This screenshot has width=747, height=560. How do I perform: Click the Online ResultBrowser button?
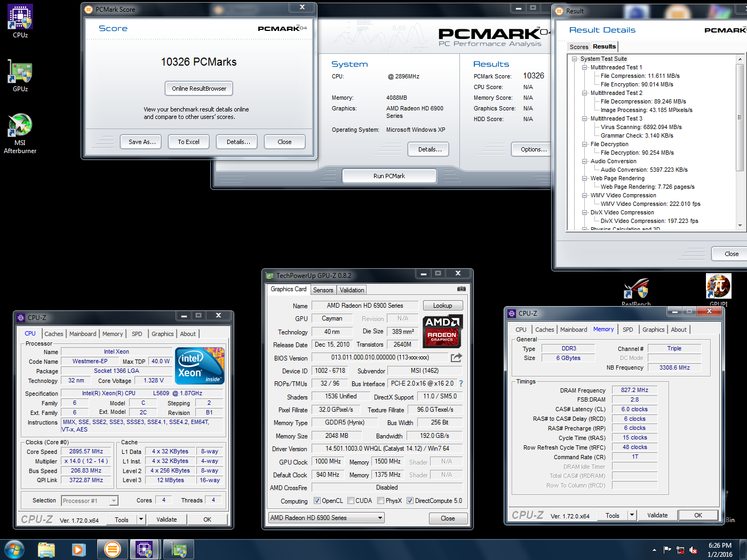click(199, 89)
